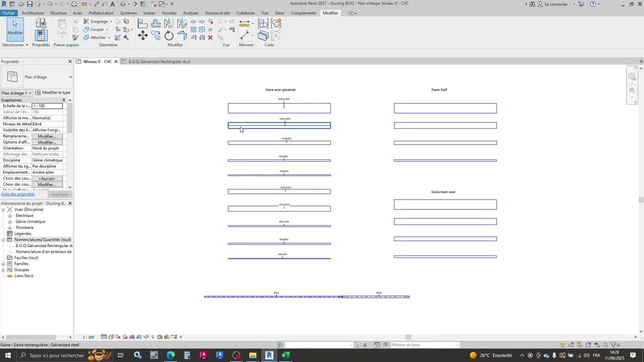Viewport: 644px width, 362px height.
Task: Click the Couper cut geometry tool
Action: click(95, 30)
